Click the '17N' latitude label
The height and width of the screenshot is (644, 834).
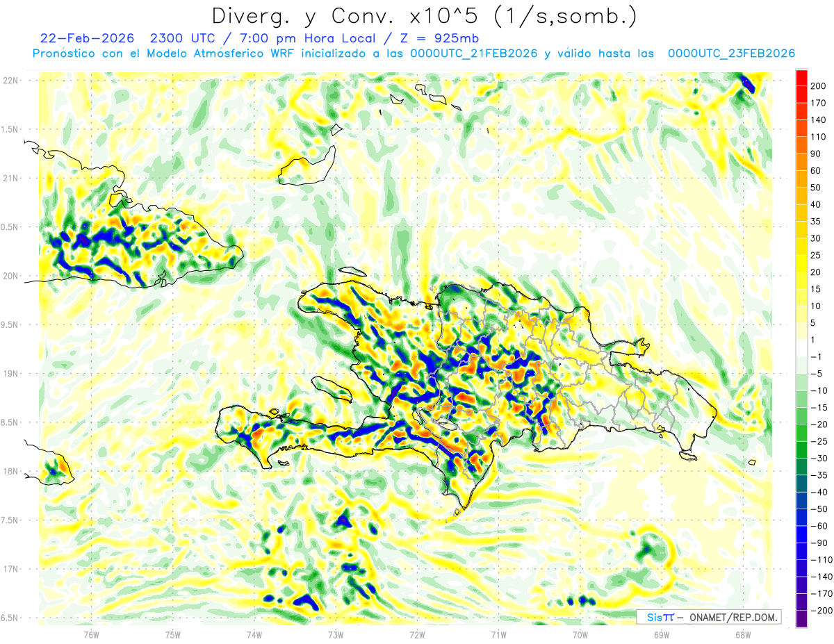click(x=11, y=569)
